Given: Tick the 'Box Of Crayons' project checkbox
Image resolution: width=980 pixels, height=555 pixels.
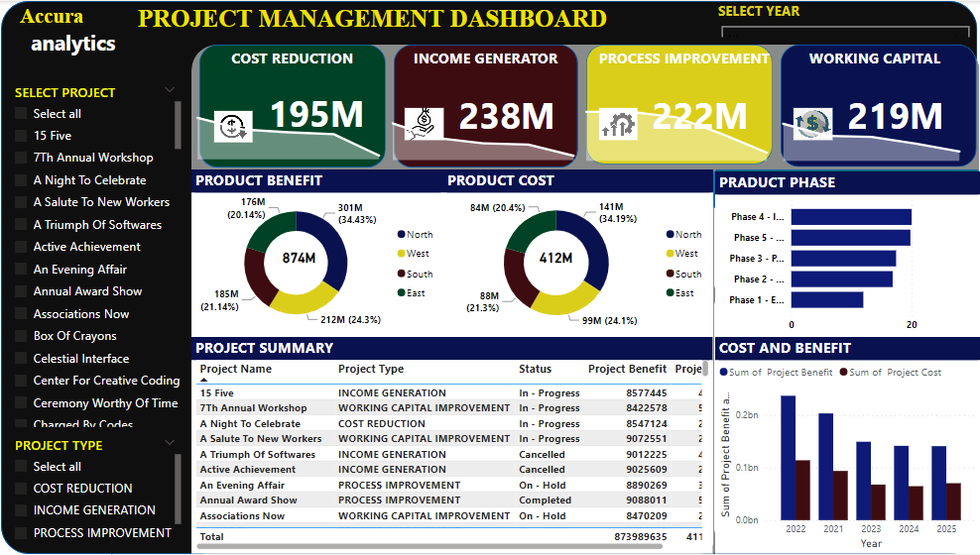Looking at the screenshot, I should coord(21,336).
